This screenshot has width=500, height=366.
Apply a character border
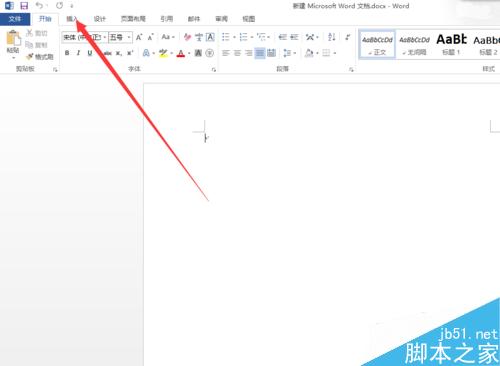(x=210, y=37)
